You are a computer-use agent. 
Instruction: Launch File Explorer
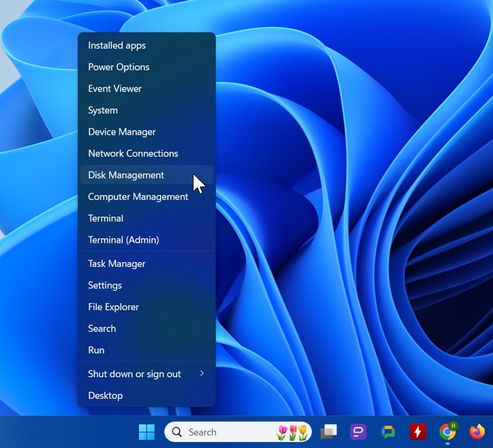(146, 307)
